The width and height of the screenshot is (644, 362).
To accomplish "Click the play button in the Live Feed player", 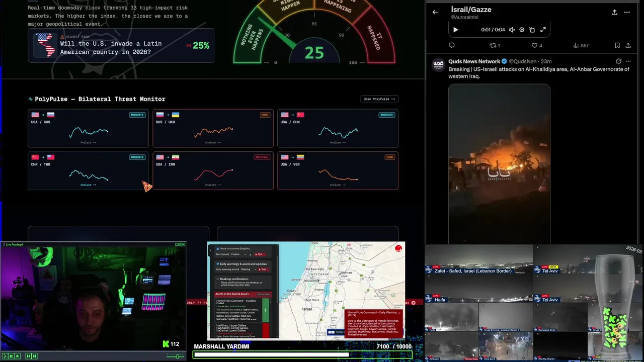I will coord(5,356).
